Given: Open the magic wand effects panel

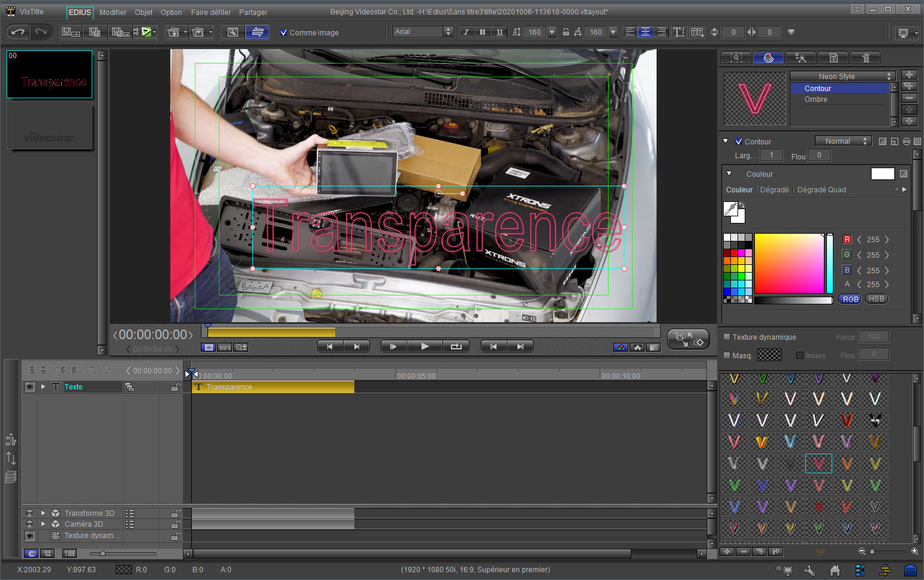Looking at the screenshot, I should tap(800, 58).
